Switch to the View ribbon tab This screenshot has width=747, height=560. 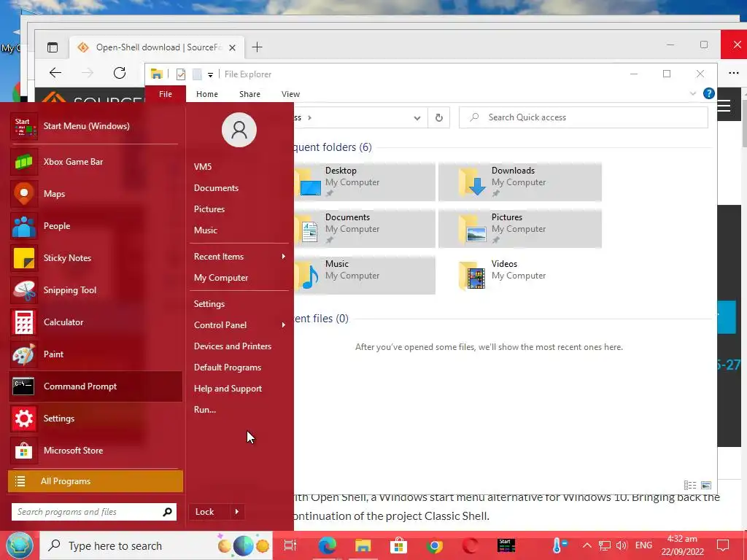tap(290, 94)
